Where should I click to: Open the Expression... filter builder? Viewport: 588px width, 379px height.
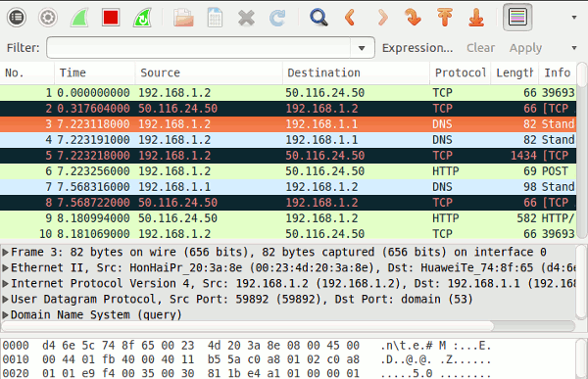(417, 48)
